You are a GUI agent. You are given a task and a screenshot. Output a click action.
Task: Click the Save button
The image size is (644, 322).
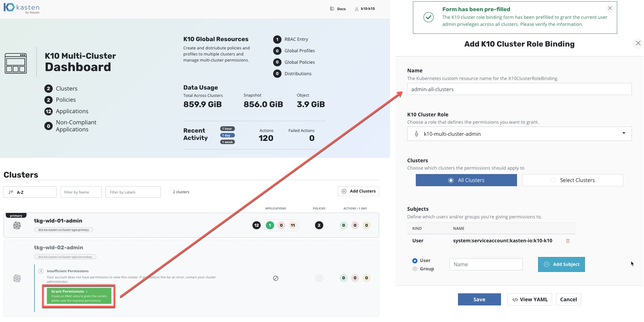tap(479, 299)
